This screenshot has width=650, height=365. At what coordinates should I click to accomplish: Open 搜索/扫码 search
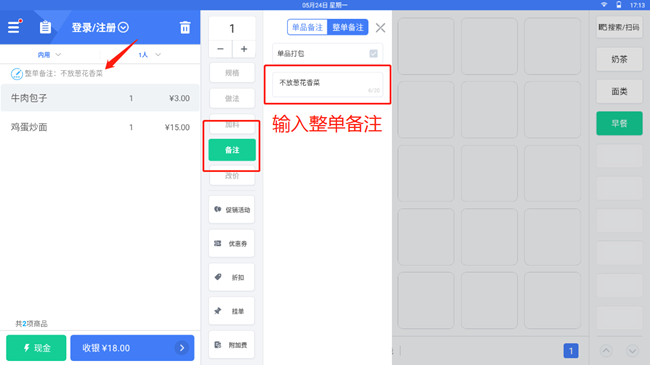[x=619, y=27]
